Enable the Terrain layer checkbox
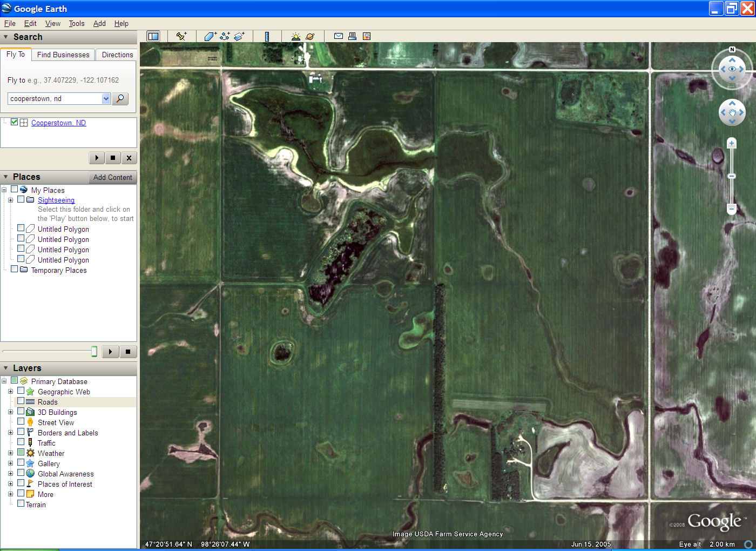Screen dimensions: 756x551 (x=21, y=503)
